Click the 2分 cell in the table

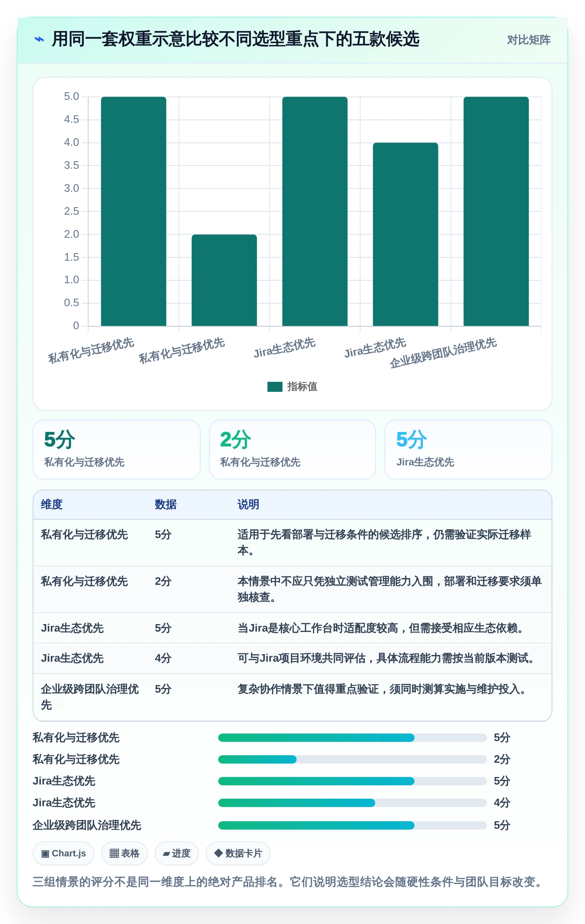coord(163,581)
